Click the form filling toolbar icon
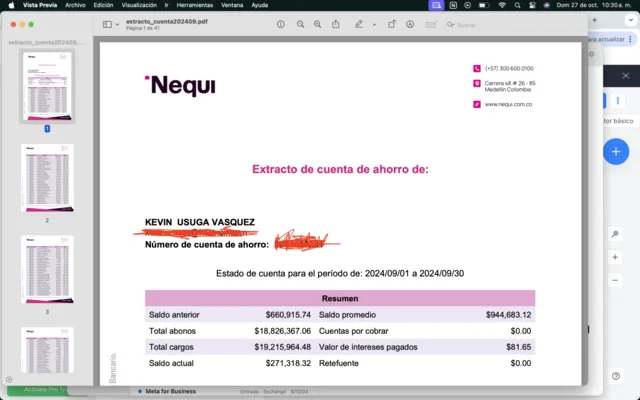 pos(433,23)
